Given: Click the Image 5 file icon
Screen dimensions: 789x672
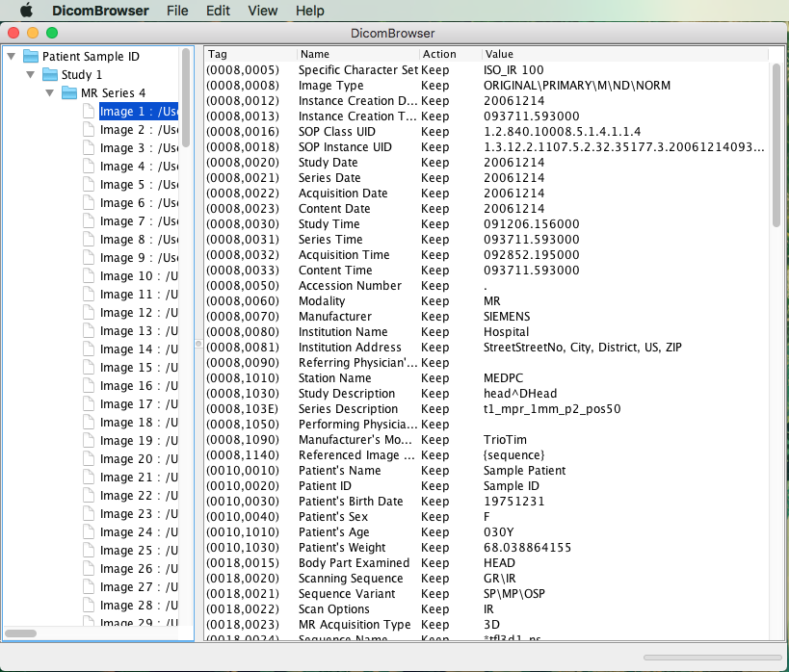Looking at the screenshot, I should [89, 185].
